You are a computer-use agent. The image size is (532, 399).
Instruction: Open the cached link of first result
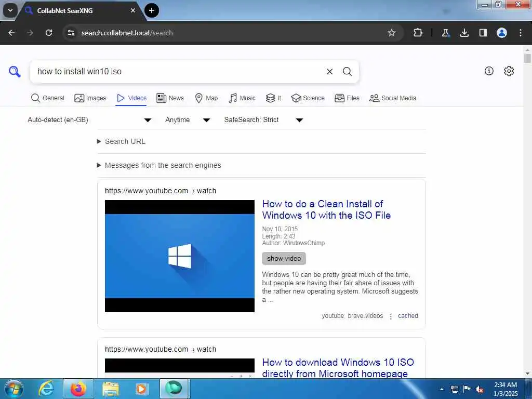[x=408, y=316]
